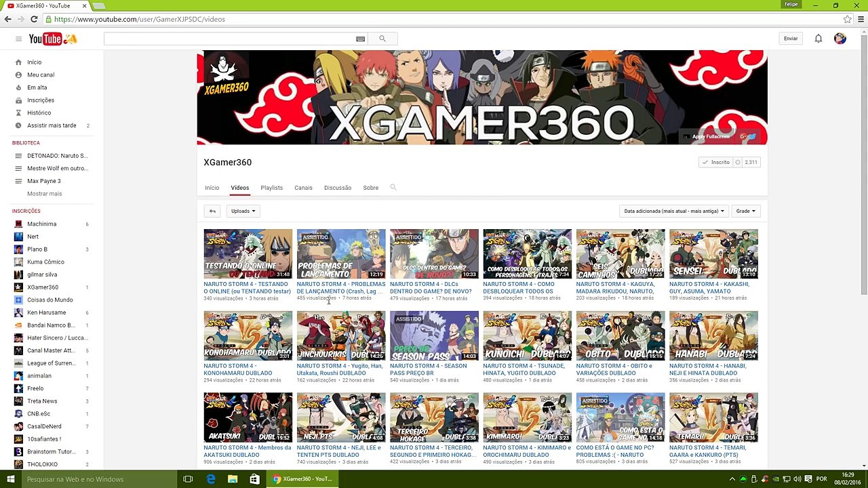
Task: Click the taskbar search box
Action: tap(99, 479)
